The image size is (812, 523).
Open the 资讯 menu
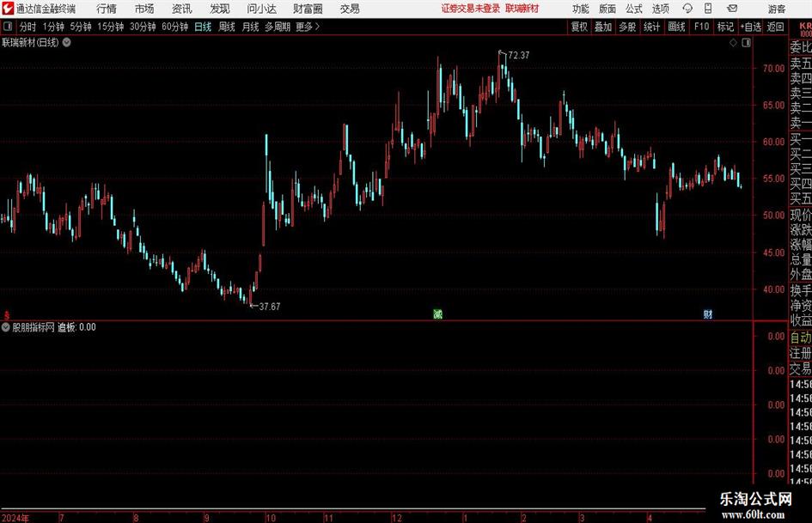point(182,9)
